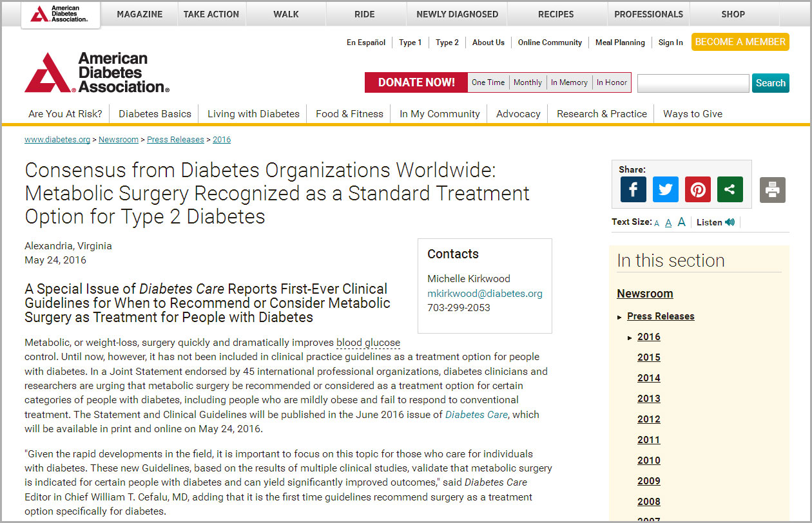Click the Search button

click(x=770, y=83)
